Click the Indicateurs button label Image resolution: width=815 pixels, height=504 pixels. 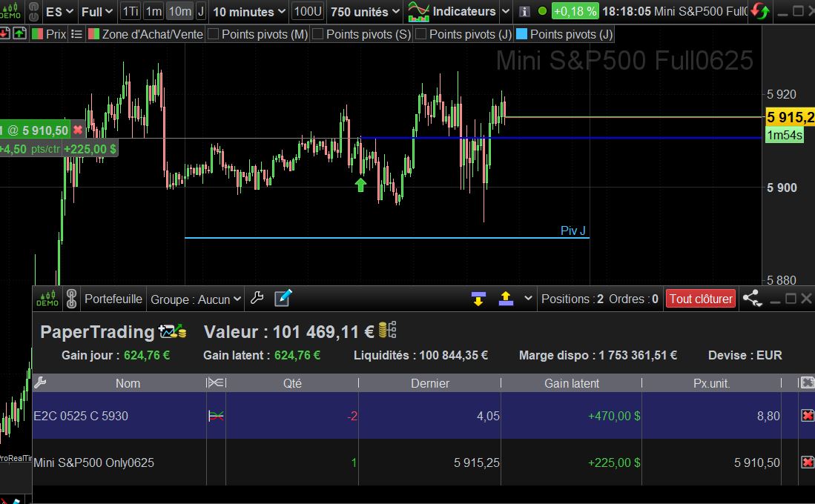tap(464, 11)
